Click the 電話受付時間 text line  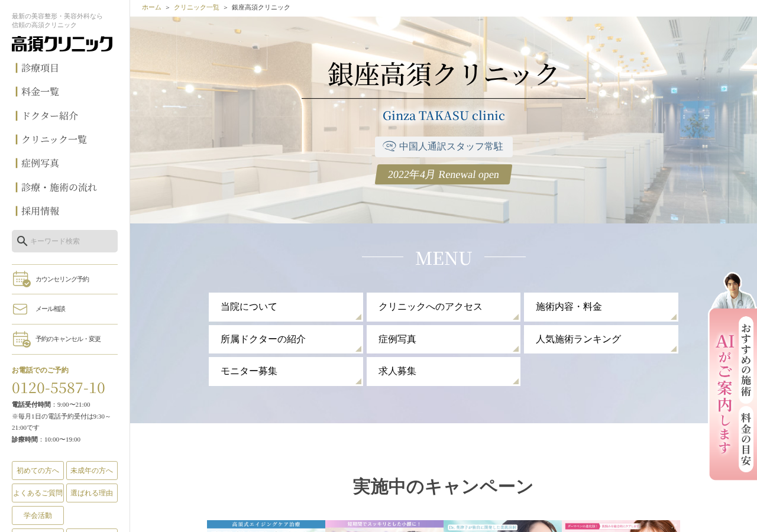[51, 404]
